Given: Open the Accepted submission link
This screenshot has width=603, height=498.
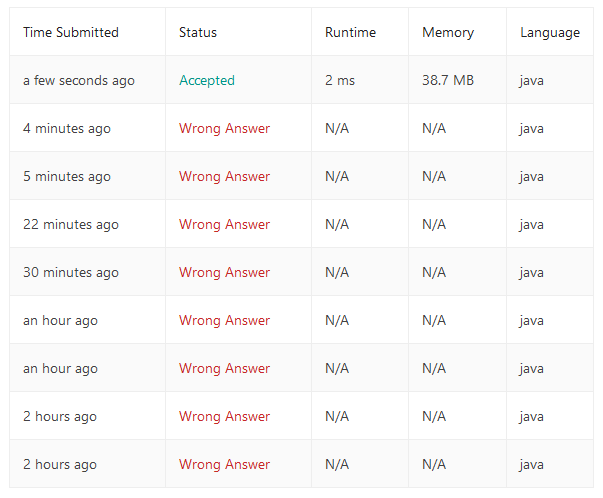Looking at the screenshot, I should pos(207,80).
